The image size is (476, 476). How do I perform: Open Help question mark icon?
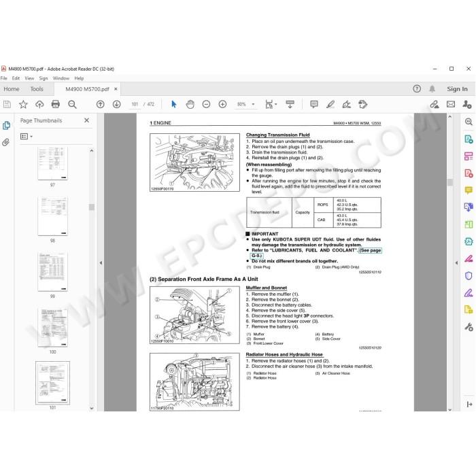417,88
